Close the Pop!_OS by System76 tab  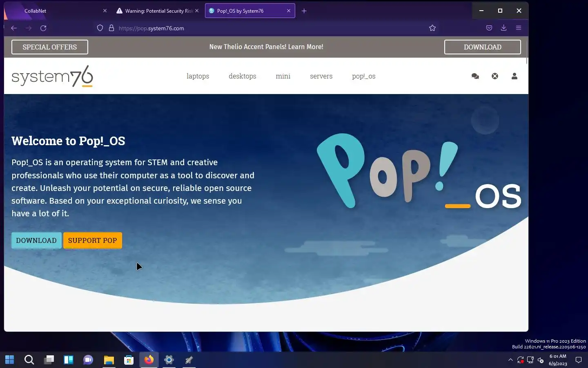pos(289,11)
